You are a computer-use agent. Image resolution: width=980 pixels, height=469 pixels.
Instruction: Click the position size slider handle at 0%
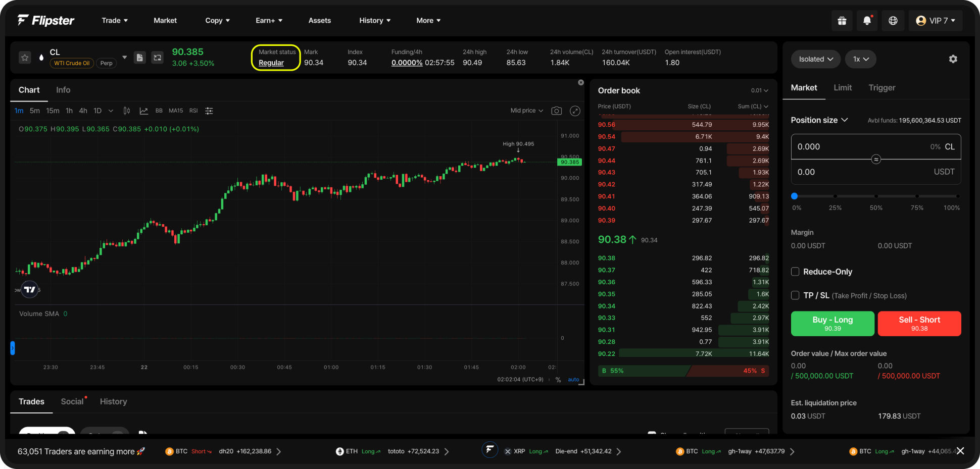tap(794, 196)
